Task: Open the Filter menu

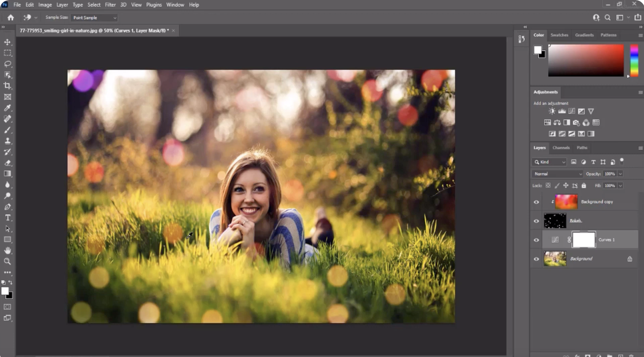Action: pos(110,5)
